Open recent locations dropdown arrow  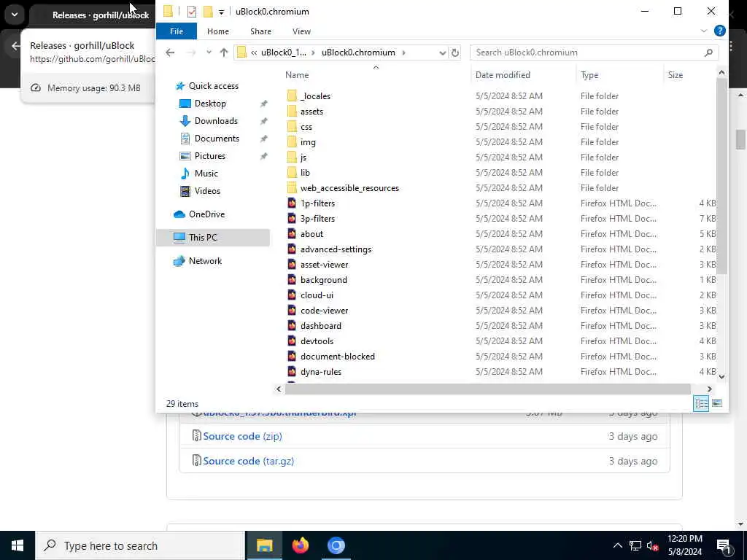pyautogui.click(x=209, y=52)
